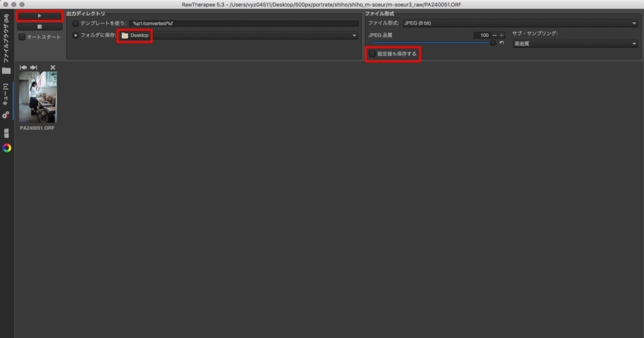The height and width of the screenshot is (338, 644).
Task: Adjust the JPEG 品質 slider handle
Action: 493,43
